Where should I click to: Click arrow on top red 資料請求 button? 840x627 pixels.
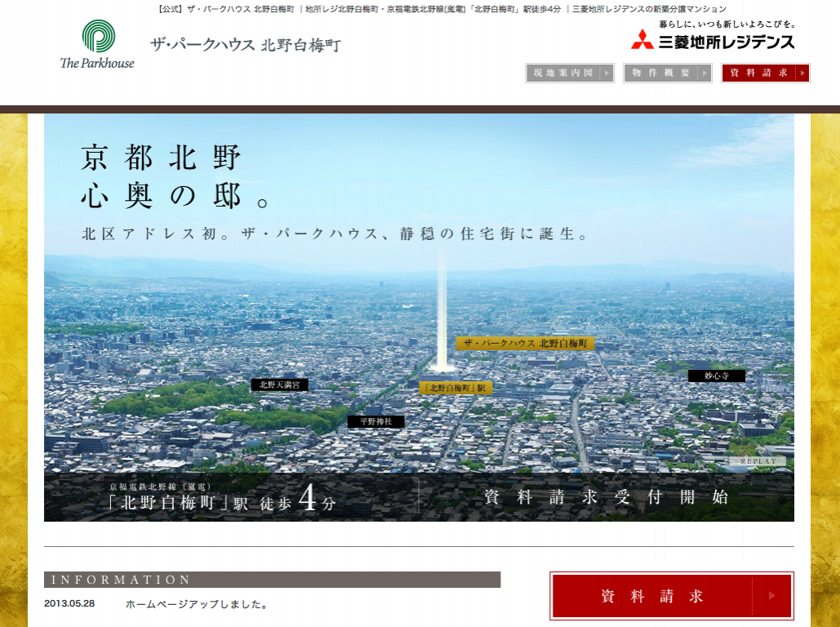(802, 73)
